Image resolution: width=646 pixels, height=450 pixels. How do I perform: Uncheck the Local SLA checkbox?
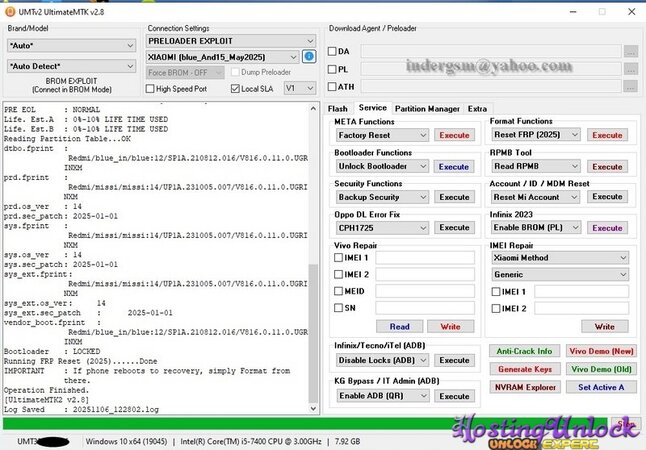tap(236, 88)
